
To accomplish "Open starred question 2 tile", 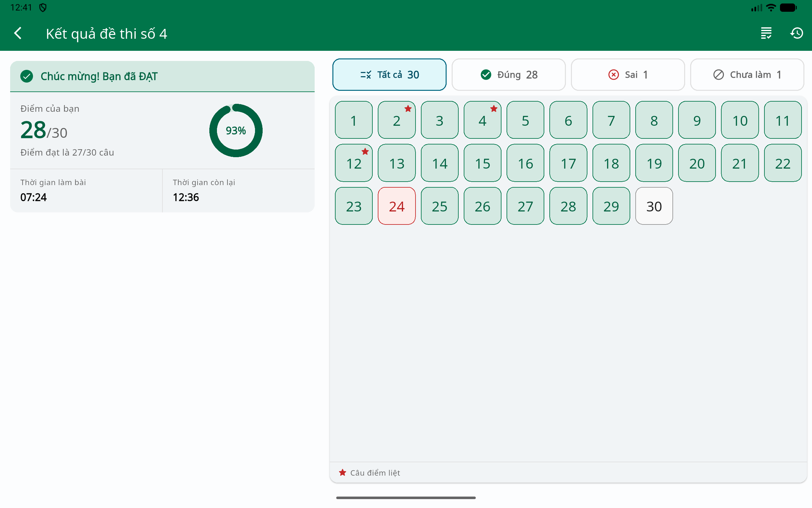I will 396,120.
